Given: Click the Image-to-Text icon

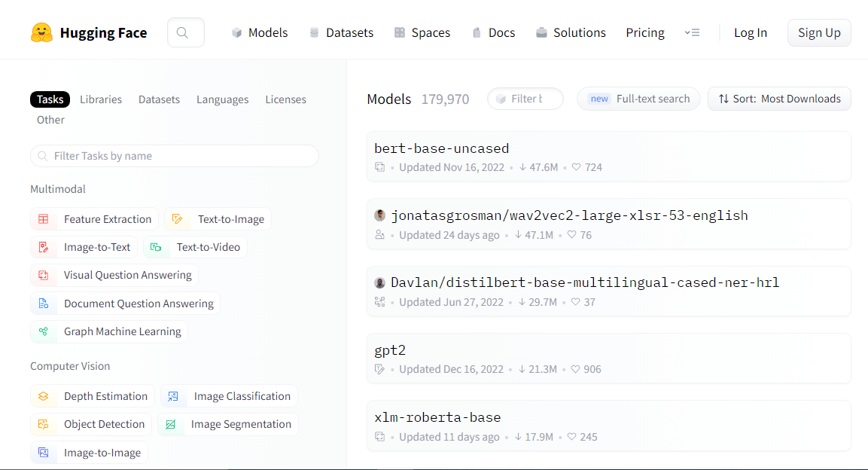Looking at the screenshot, I should pyautogui.click(x=43, y=247).
